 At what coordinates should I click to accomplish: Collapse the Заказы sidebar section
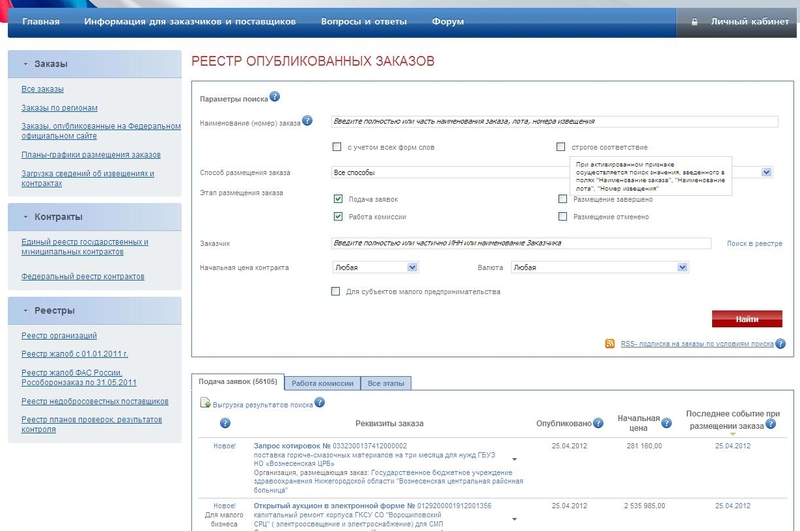(x=26, y=64)
